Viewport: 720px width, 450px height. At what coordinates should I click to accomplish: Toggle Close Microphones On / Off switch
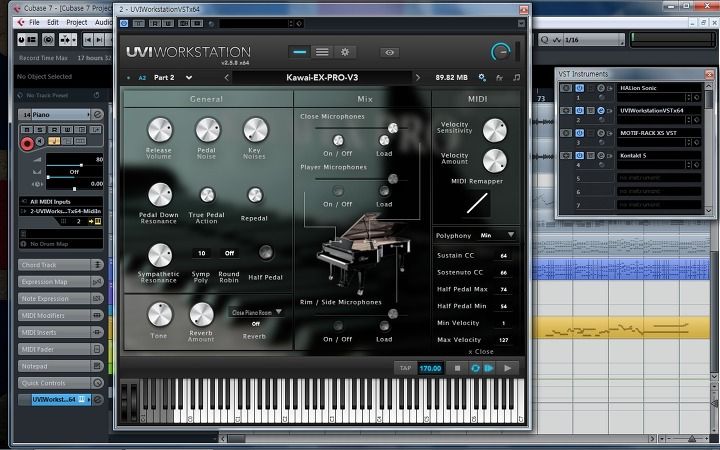tap(338, 140)
